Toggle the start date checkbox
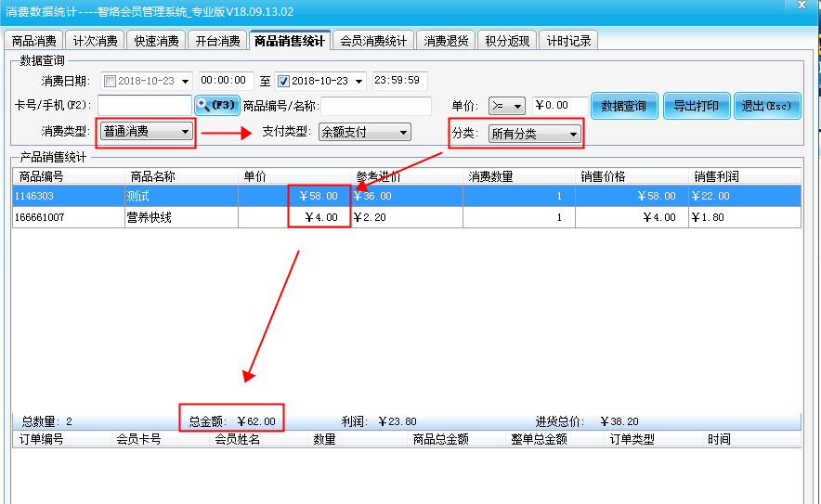Viewport: 821px width, 504px height. coord(110,81)
